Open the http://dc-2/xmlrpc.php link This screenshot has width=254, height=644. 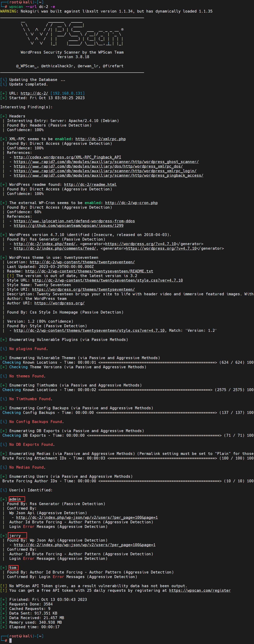click(101, 139)
